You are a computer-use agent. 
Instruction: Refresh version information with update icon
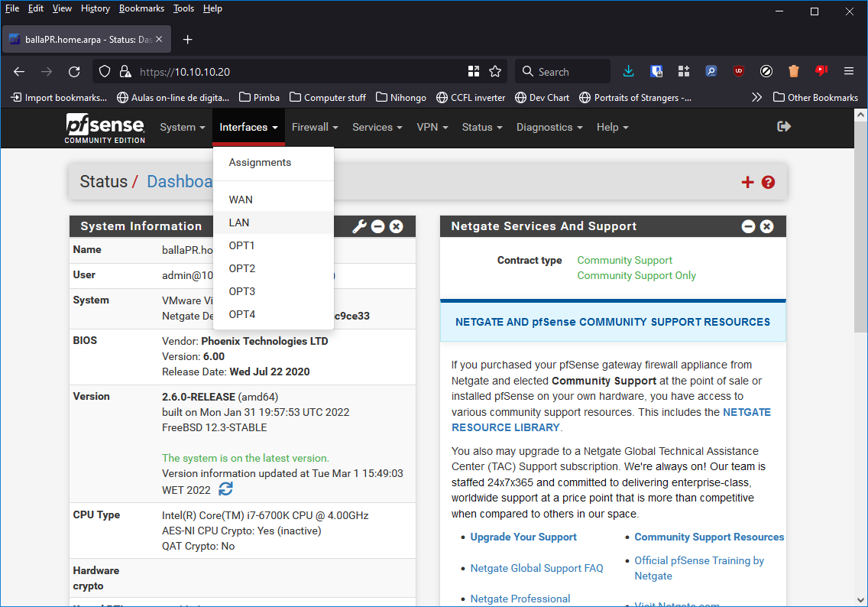point(225,489)
